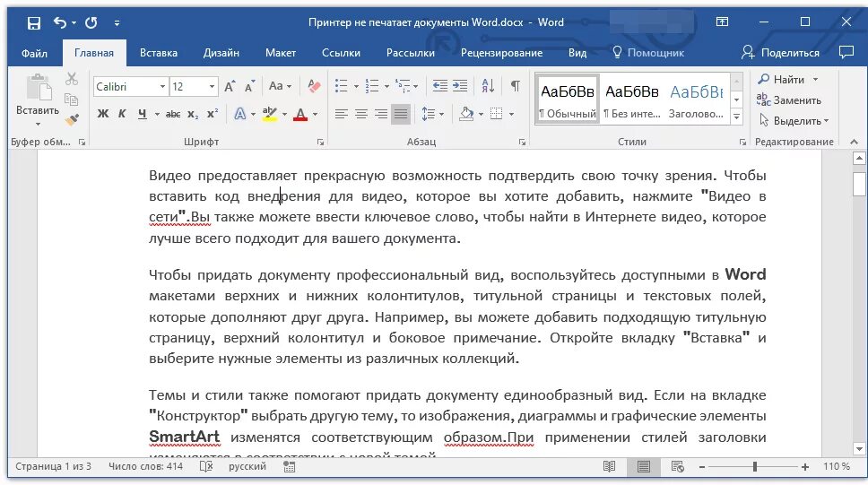Switch to read mode view icon

pos(609,467)
